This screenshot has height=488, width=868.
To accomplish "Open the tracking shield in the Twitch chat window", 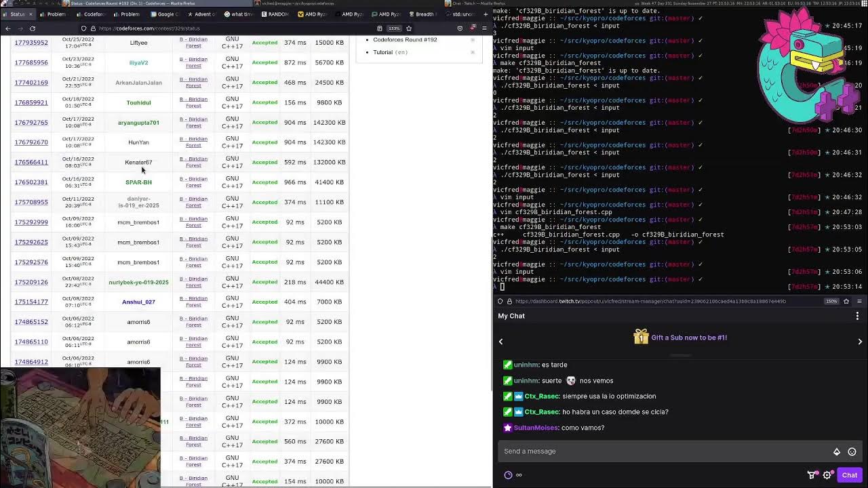I will coord(500,302).
